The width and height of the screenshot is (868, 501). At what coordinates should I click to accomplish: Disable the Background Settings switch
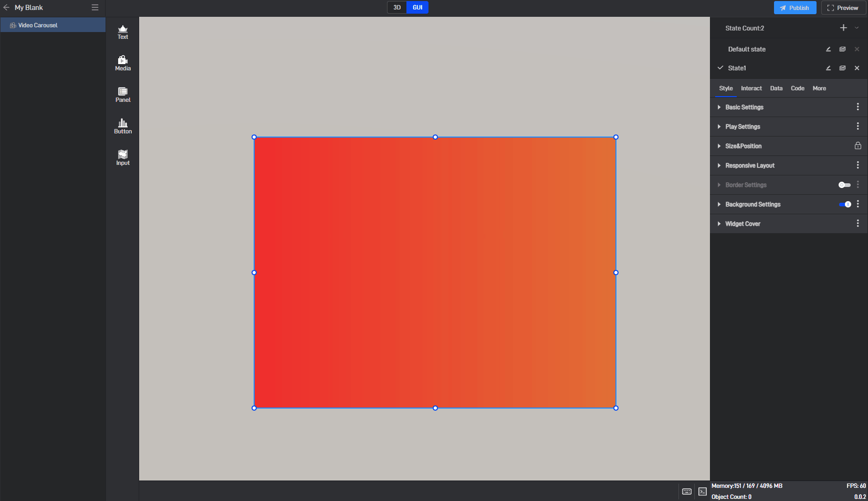point(844,204)
